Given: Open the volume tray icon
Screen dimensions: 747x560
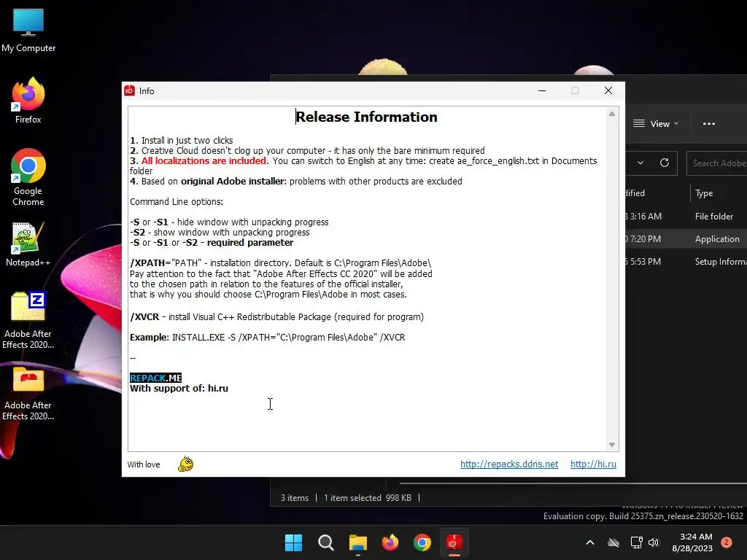Looking at the screenshot, I should (x=654, y=542).
